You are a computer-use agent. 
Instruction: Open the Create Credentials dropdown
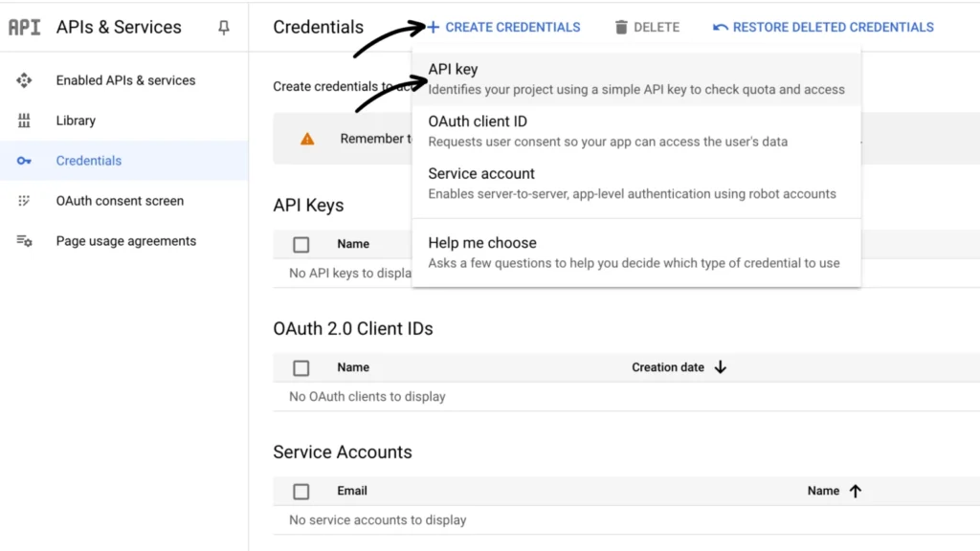pyautogui.click(x=503, y=28)
